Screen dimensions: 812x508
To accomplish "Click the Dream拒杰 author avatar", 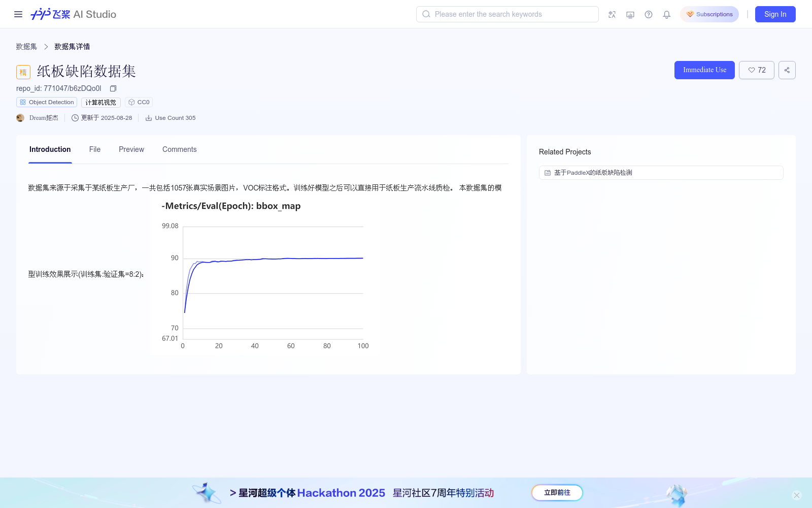I will (x=20, y=118).
